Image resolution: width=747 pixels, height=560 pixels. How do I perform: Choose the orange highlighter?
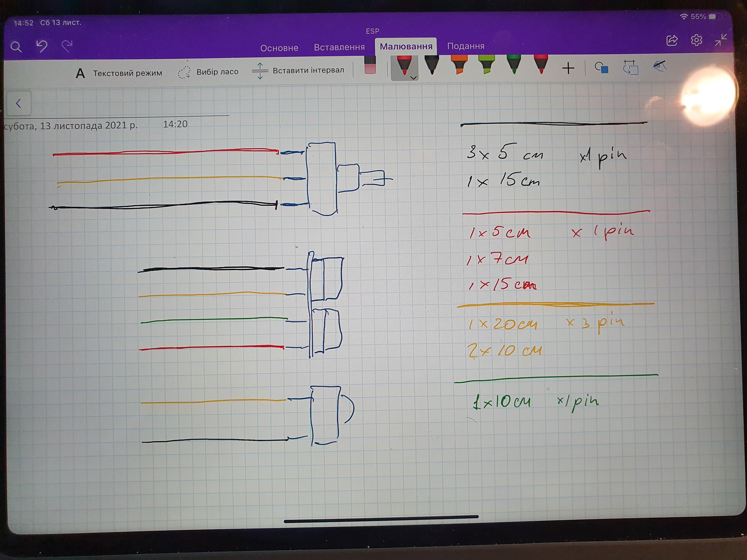tap(459, 65)
